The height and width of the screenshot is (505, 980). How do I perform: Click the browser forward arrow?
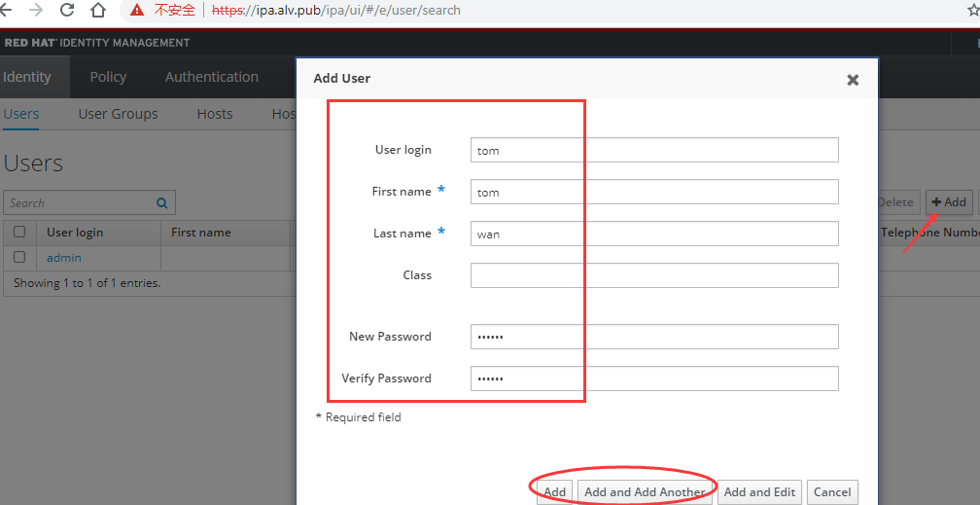pyautogui.click(x=36, y=10)
